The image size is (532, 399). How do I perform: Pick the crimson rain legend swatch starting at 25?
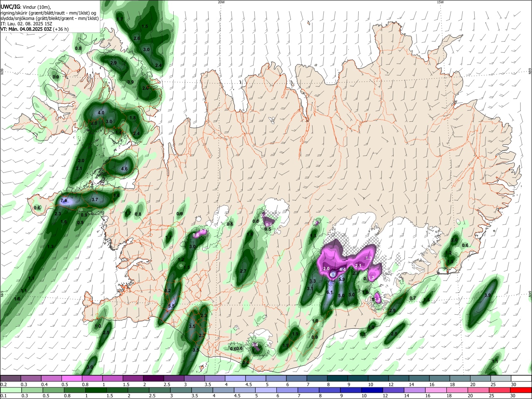(x=500, y=390)
